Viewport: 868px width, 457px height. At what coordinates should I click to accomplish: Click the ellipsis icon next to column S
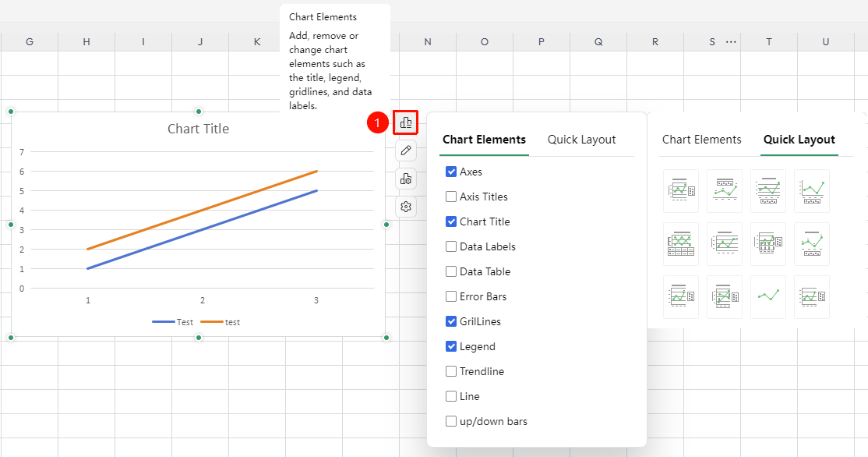click(x=731, y=42)
